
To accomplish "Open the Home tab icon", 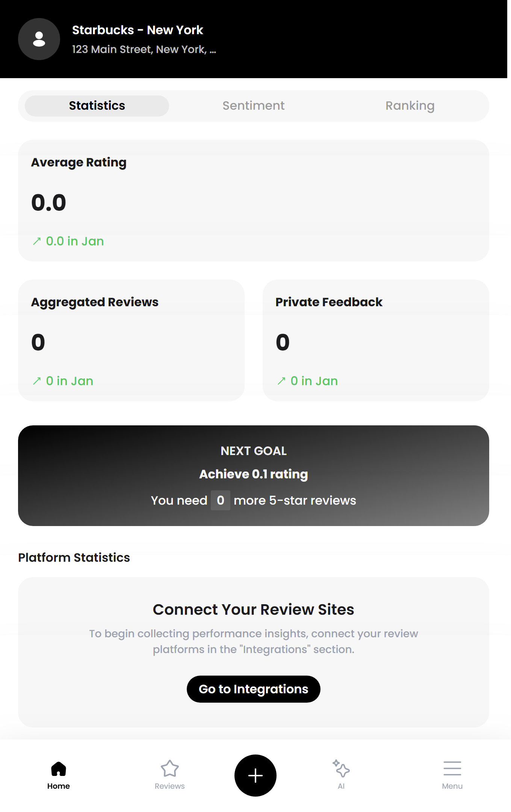I will pyautogui.click(x=59, y=769).
